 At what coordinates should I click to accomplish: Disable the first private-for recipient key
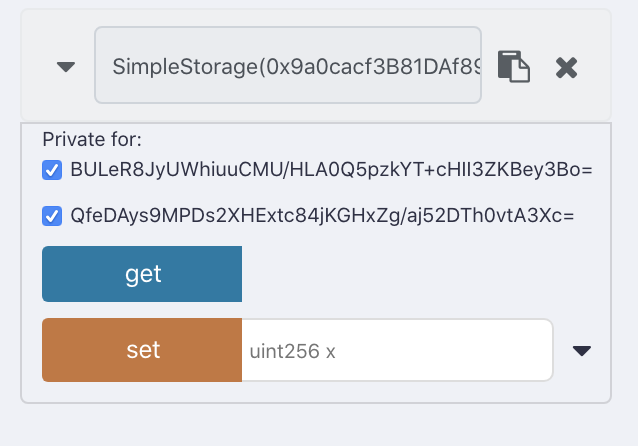click(x=52, y=170)
